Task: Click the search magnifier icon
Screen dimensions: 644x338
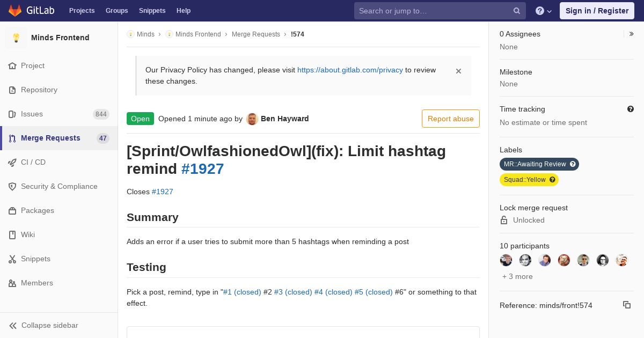Action: click(517, 11)
